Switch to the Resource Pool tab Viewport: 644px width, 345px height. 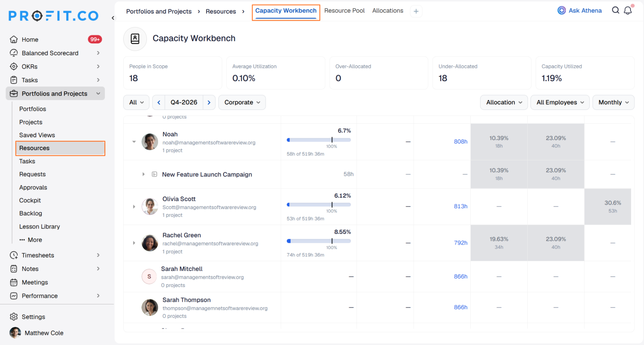pos(344,11)
